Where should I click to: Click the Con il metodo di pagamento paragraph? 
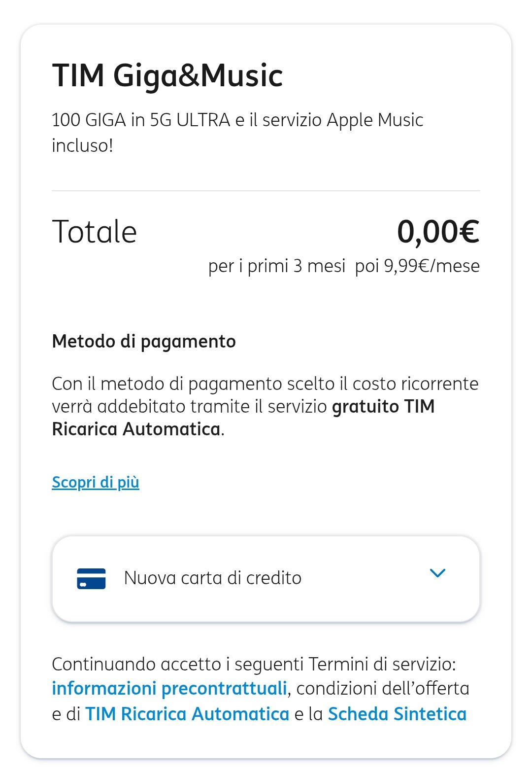tap(265, 384)
